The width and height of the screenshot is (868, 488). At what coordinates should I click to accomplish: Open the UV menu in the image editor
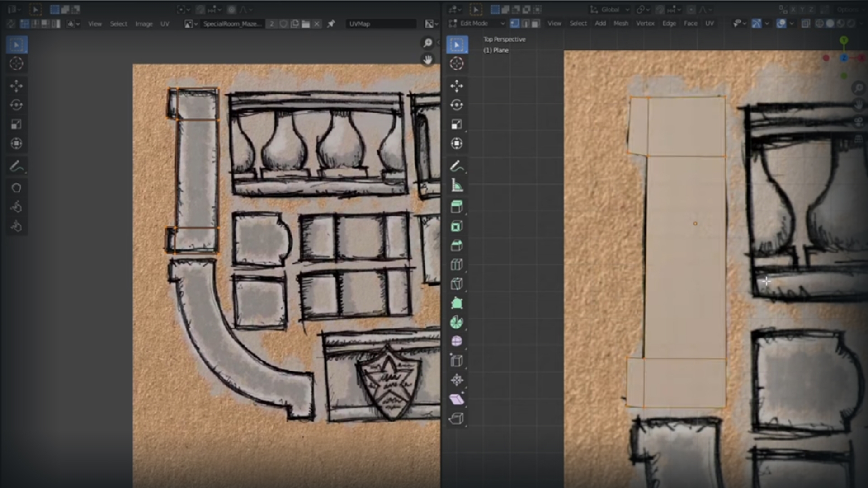click(x=165, y=24)
